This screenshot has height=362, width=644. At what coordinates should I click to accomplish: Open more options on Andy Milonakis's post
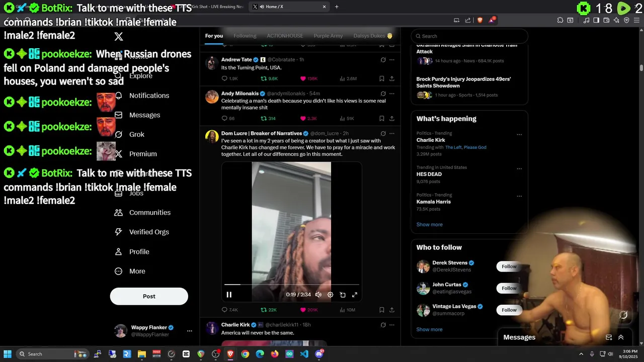[x=392, y=94]
